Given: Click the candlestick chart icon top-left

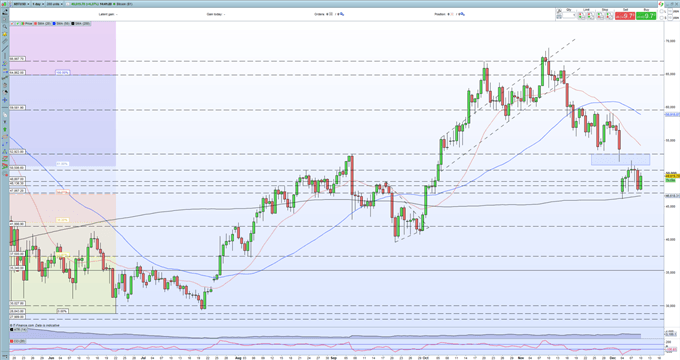Looking at the screenshot, I should pyautogui.click(x=4, y=4).
